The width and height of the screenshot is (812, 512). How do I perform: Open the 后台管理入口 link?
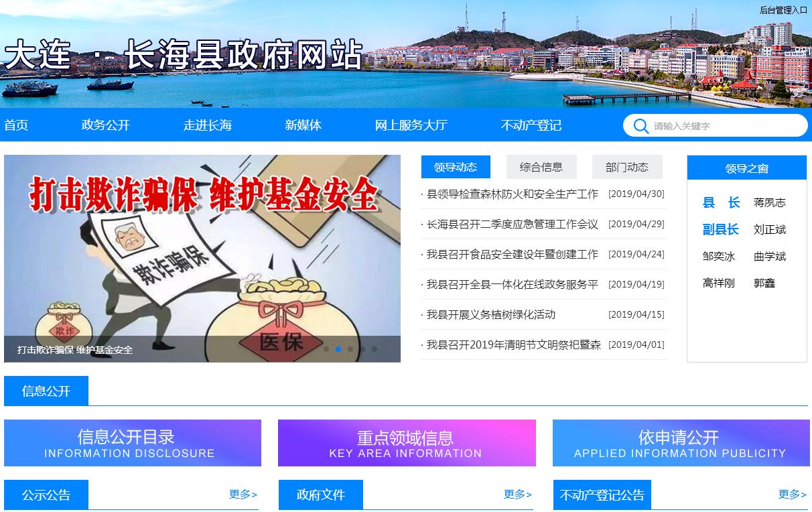[x=783, y=10]
